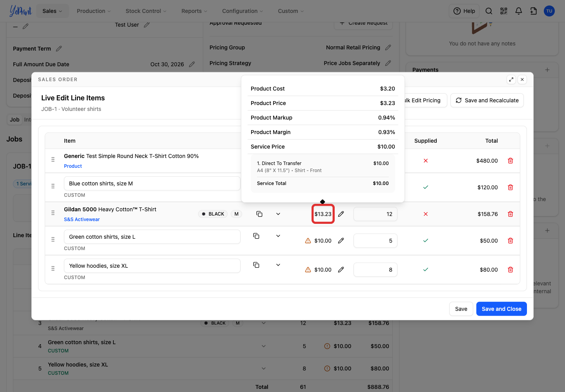The height and width of the screenshot is (392, 565).
Task: Toggle Supplied for Yellow hoodies row
Action: (426, 270)
